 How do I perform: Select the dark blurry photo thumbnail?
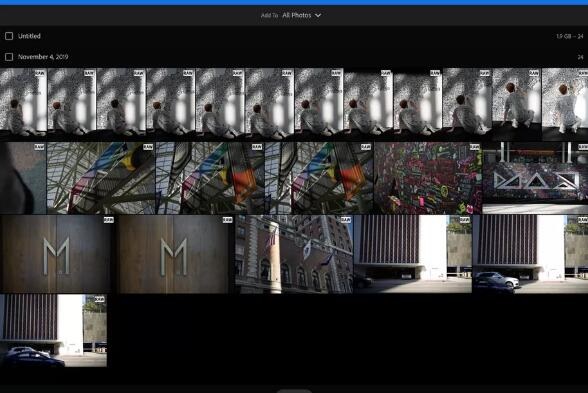[22, 178]
